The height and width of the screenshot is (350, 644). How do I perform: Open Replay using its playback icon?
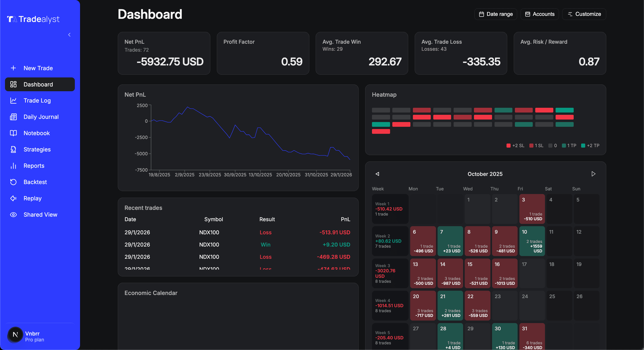[13, 198]
